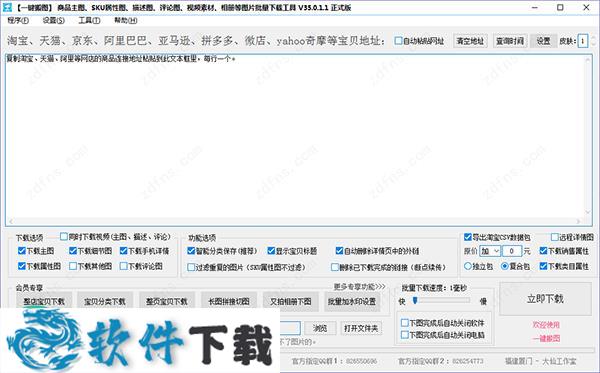This screenshot has width=600, height=373.
Task: Click the 浏览 button
Action: point(320,328)
